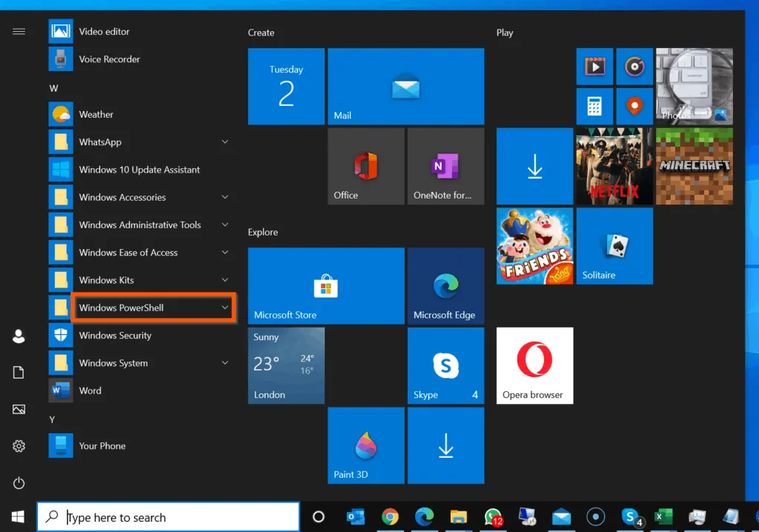759x532 pixels.
Task: Expand the Windows PowerShell folder
Action: (140, 307)
